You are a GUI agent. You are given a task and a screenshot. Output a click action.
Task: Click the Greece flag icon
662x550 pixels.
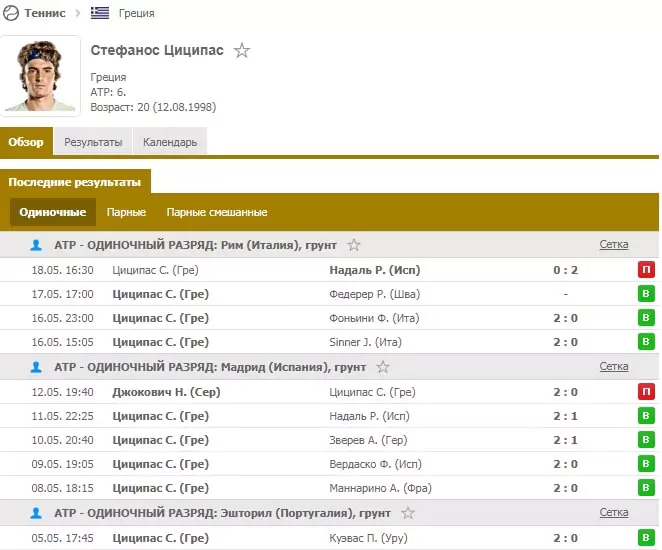coord(100,13)
